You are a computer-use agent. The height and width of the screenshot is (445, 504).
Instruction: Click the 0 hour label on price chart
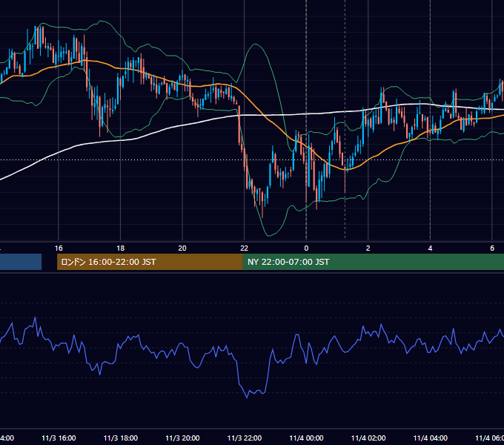click(306, 248)
